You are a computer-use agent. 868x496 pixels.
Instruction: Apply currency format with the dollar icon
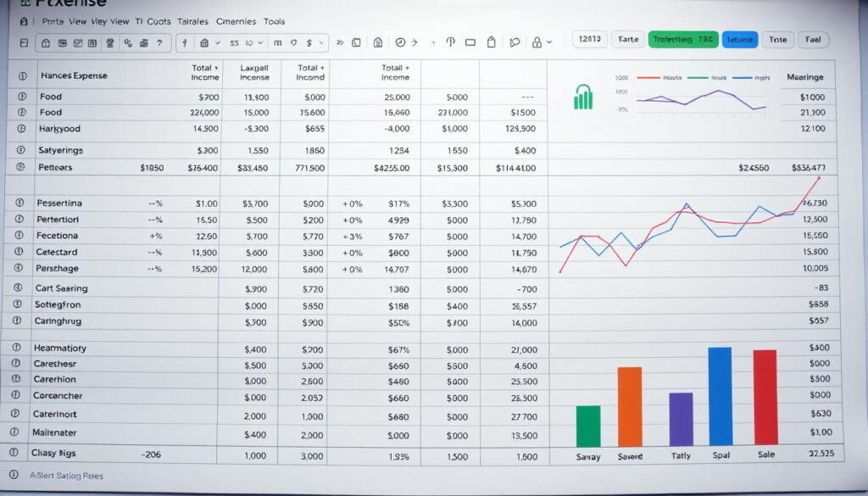(309, 42)
